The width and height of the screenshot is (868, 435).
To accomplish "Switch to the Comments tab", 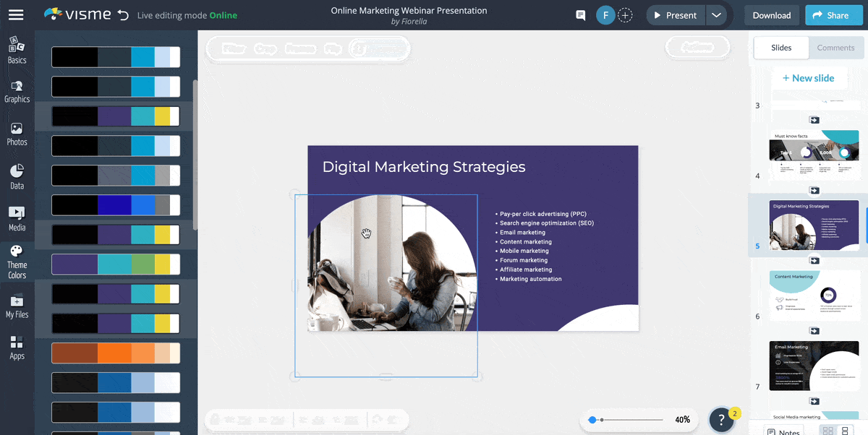I will point(835,48).
